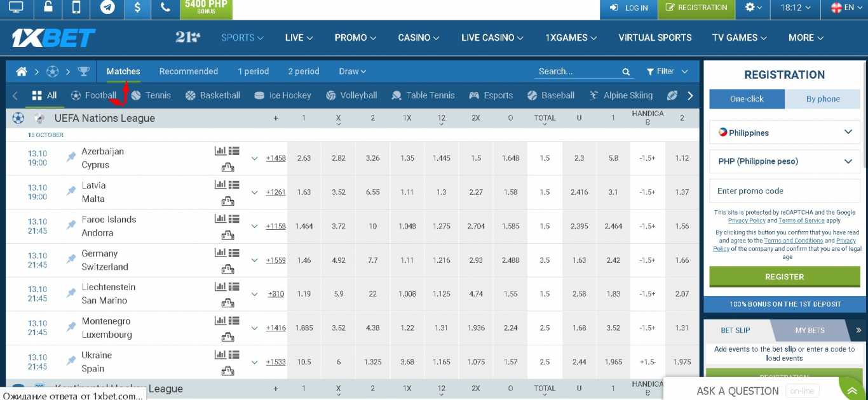Select San Marino win odds 22
The height and width of the screenshot is (400, 868).
tap(373, 294)
